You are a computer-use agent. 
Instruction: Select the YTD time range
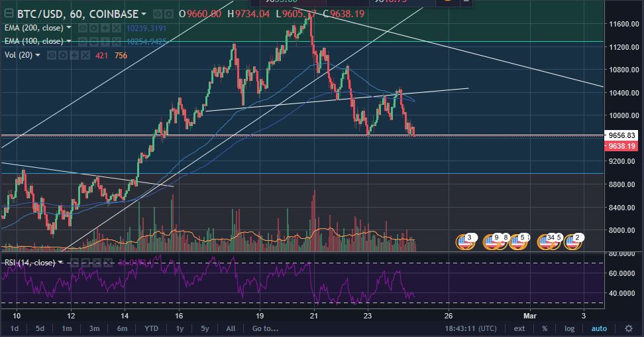tap(151, 328)
